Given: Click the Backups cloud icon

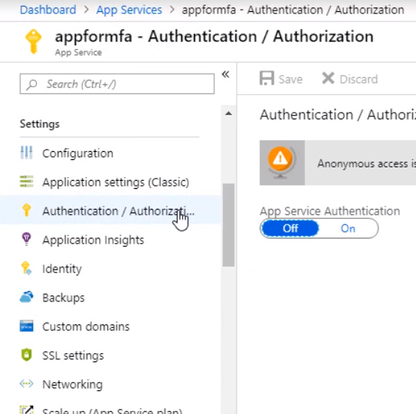Looking at the screenshot, I should coord(26,297).
